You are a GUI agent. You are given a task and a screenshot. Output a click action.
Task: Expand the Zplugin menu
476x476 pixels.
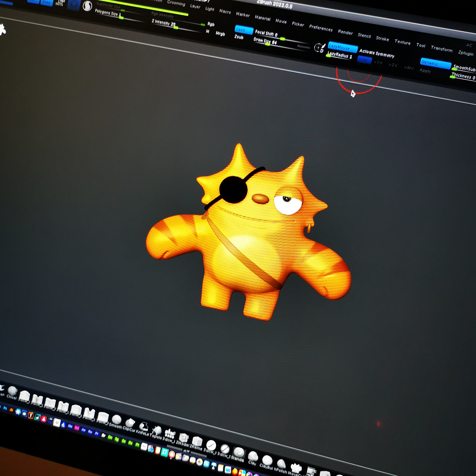point(466,53)
